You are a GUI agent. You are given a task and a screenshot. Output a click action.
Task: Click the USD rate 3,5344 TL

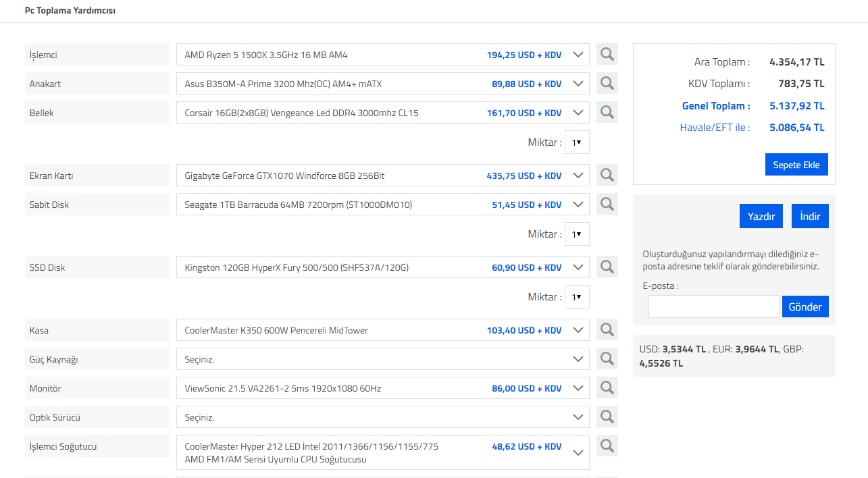684,350
